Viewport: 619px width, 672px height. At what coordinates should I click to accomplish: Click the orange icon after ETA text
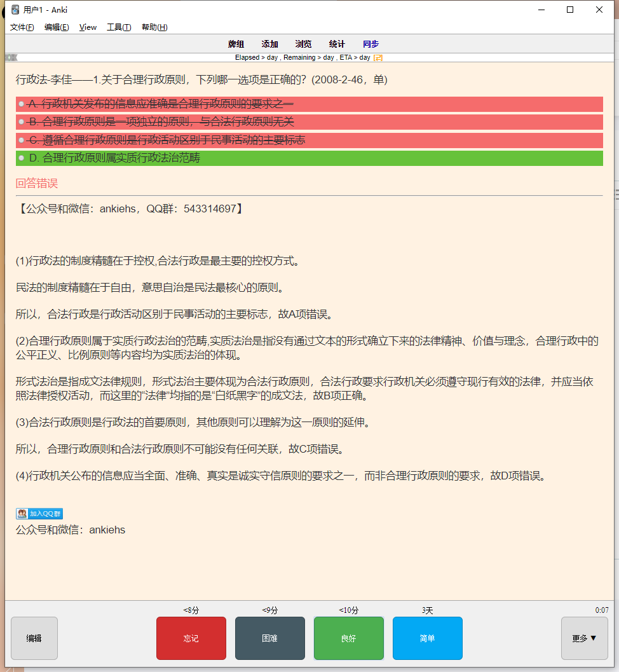click(378, 58)
